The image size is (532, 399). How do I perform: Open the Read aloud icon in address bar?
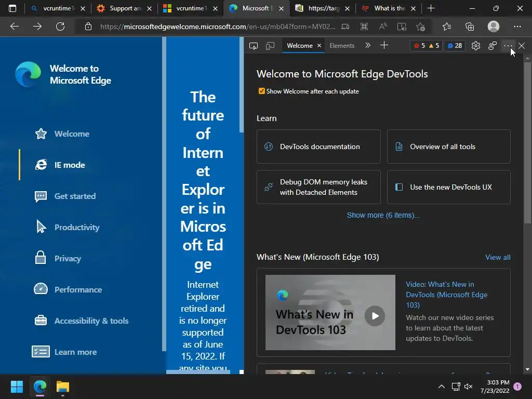point(383,26)
